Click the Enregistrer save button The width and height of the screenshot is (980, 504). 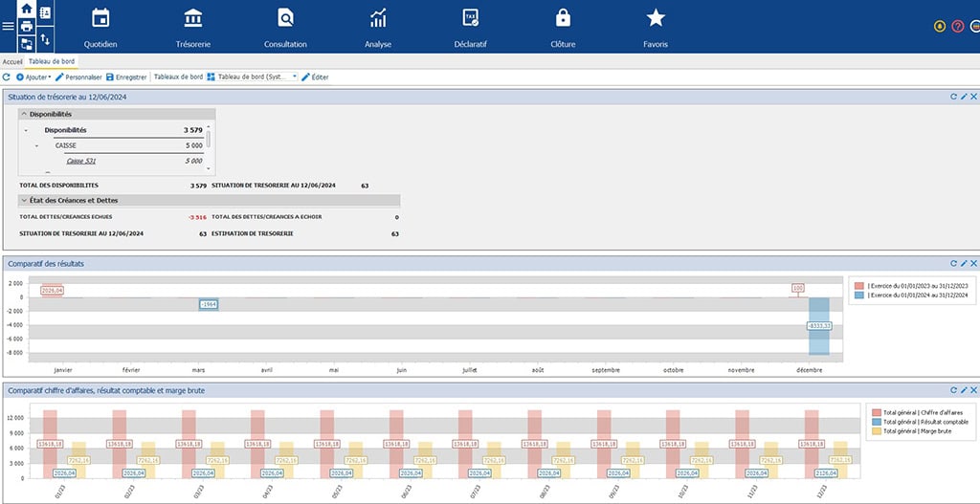[126, 77]
